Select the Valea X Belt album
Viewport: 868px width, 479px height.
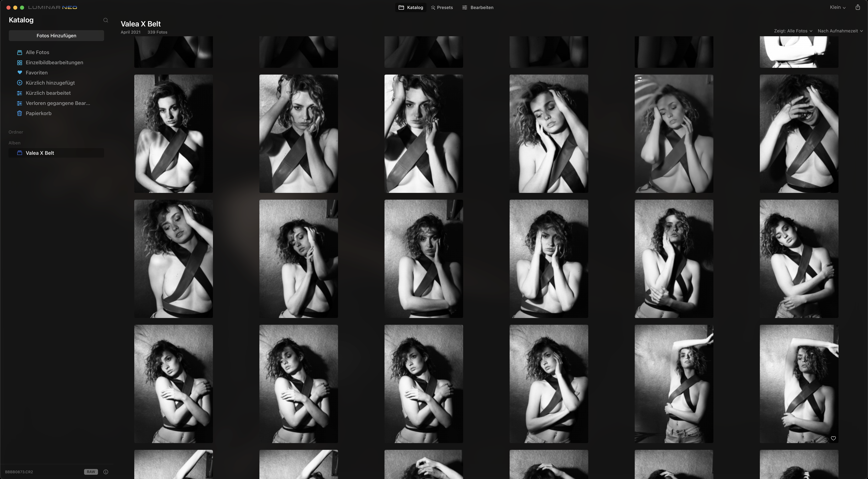(56, 153)
